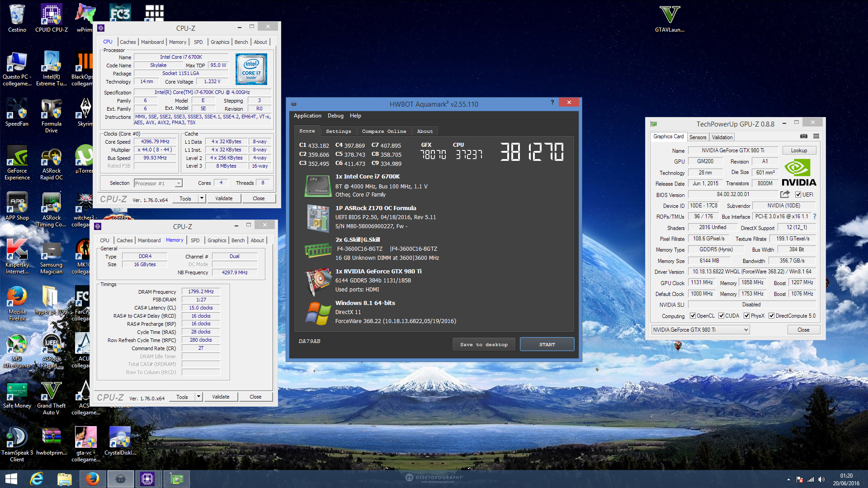Click the START button in Aquamark
This screenshot has width=868, height=488.
point(547,344)
